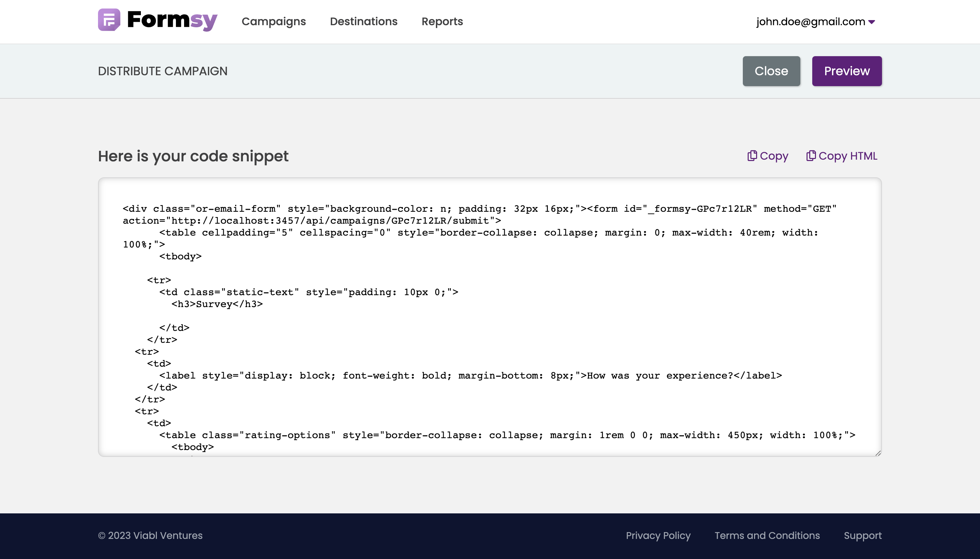Click the Copy icon for code snippet
This screenshot has width=980, height=559.
coord(752,155)
